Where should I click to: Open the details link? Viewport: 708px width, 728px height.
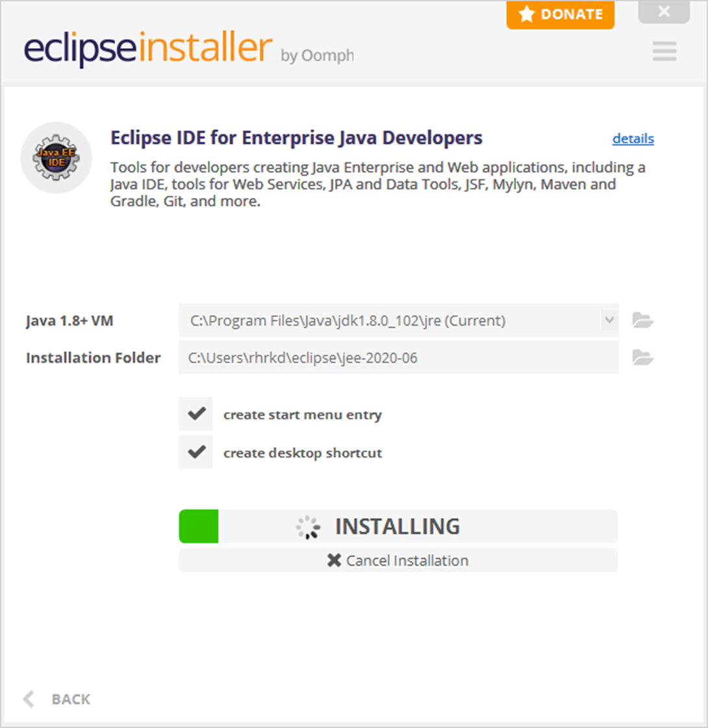633,139
